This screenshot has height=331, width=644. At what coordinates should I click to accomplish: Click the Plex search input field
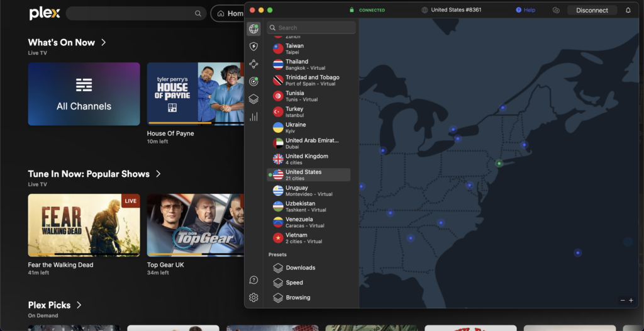coord(136,14)
